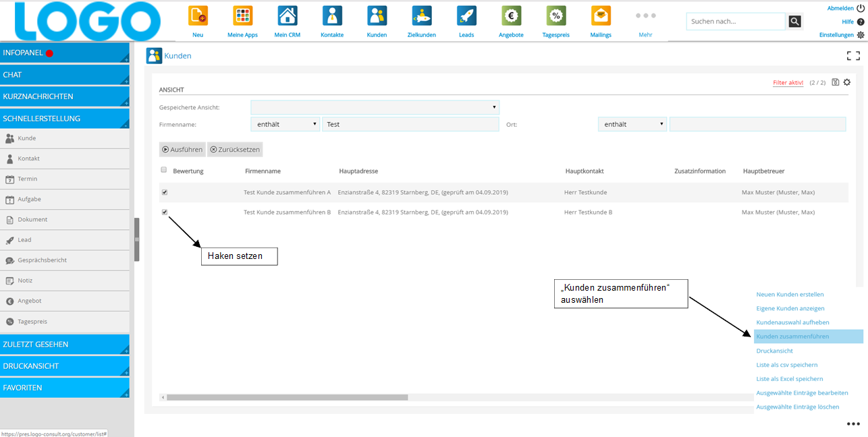The image size is (868, 437).
Task: Select 'Kunden zusammenführen' from context menu
Action: click(793, 337)
